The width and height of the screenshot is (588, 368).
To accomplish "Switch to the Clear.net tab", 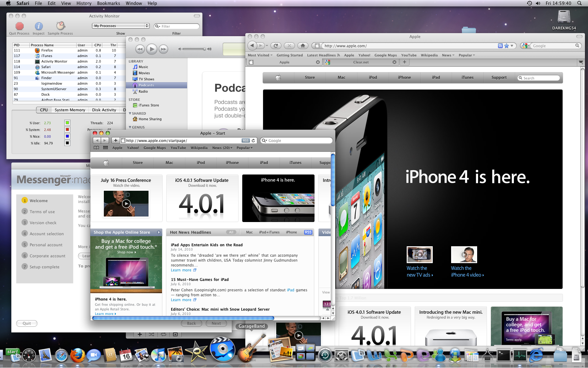I will pyautogui.click(x=361, y=62).
